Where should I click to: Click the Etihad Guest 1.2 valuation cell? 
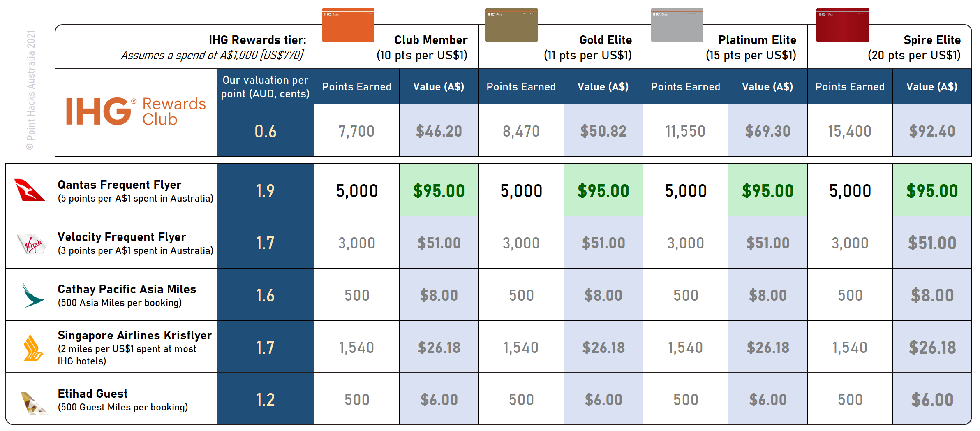pos(265,399)
